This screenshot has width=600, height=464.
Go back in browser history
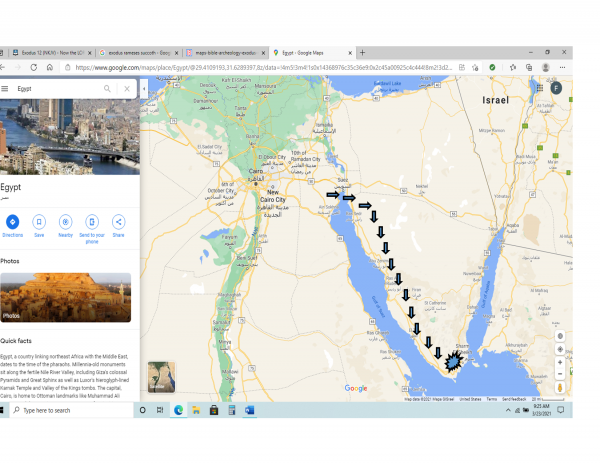[3, 67]
